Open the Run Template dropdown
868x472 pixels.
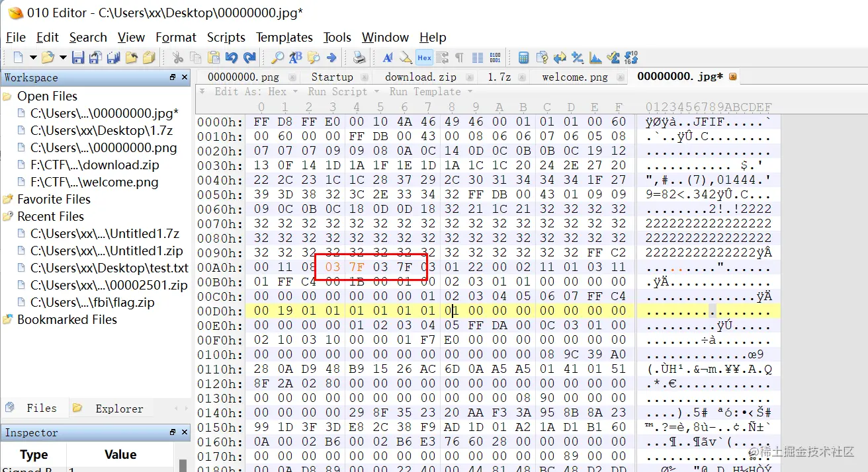(431, 91)
